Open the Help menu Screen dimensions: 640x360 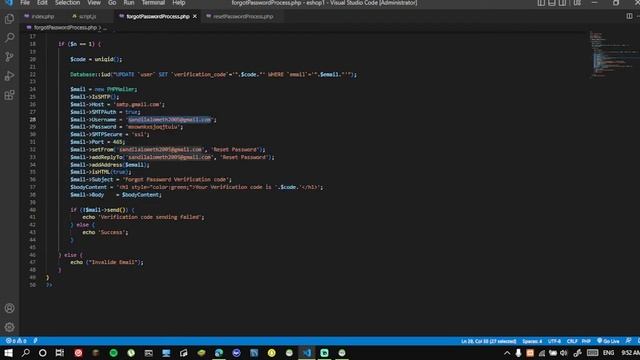(179, 3)
